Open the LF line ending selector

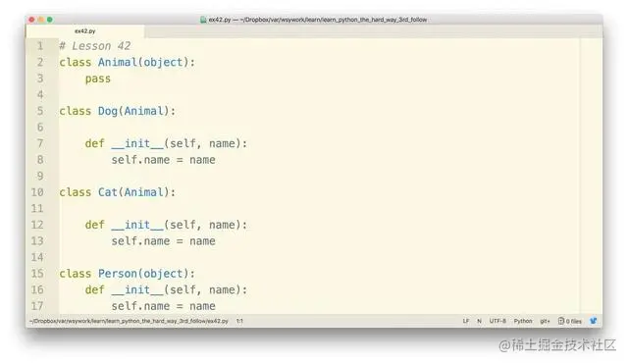(466, 321)
